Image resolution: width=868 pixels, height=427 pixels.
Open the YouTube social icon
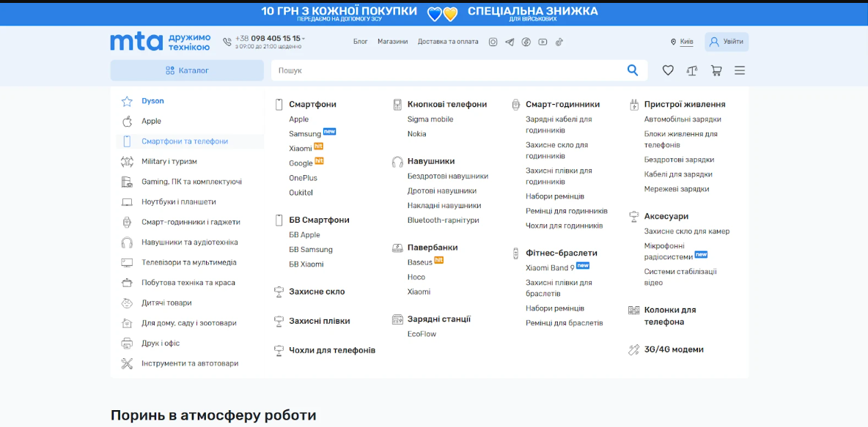click(x=542, y=42)
